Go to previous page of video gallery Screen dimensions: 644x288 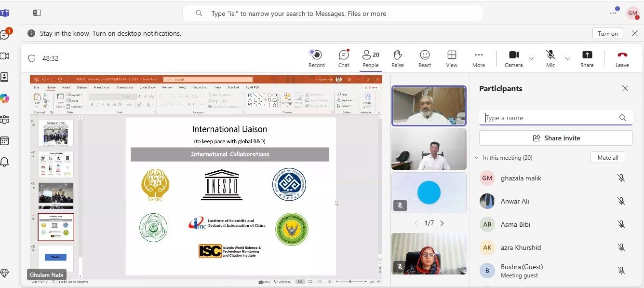416,223
